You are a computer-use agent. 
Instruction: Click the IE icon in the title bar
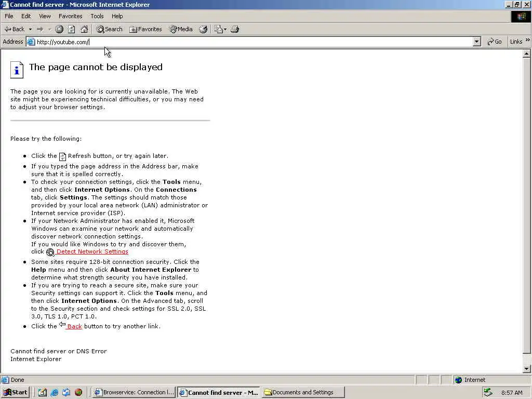(5, 4)
